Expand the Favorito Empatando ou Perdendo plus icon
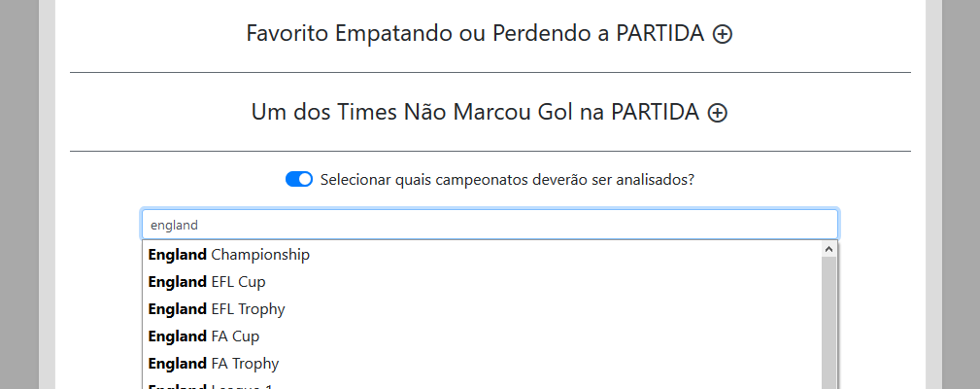This screenshot has width=980, height=389. [x=723, y=34]
